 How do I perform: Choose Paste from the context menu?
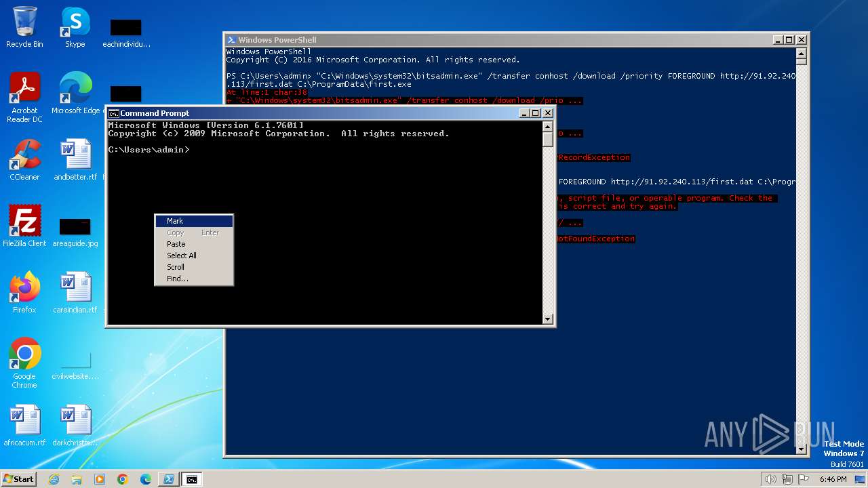click(x=194, y=244)
